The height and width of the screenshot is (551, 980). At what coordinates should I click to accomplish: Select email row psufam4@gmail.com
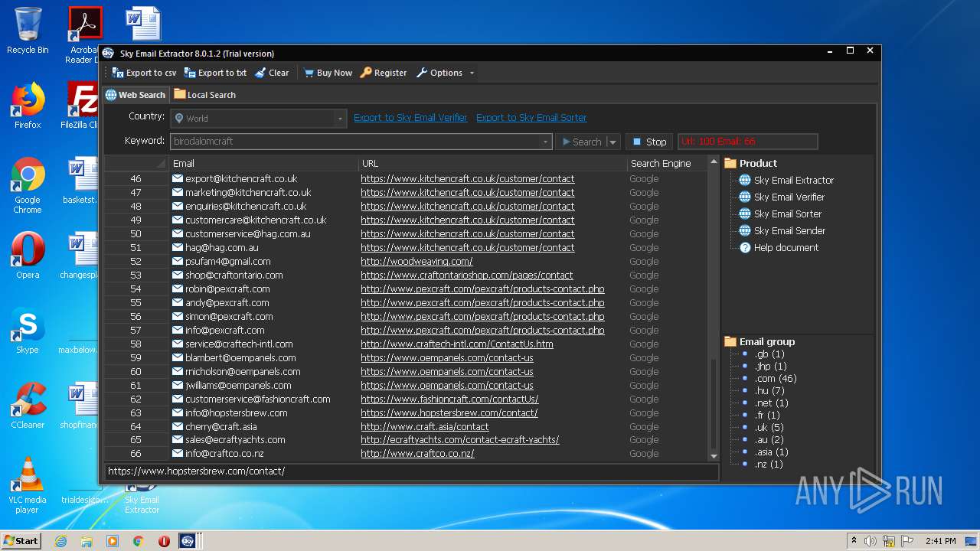[x=228, y=262]
